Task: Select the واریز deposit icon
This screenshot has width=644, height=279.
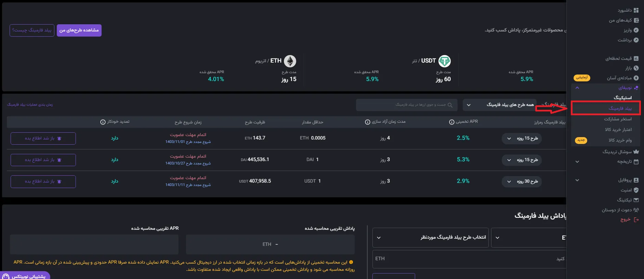Action: (x=636, y=30)
